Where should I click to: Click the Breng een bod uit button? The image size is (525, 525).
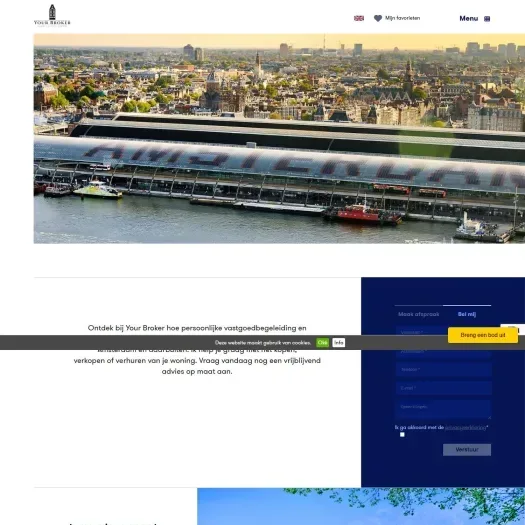[483, 335]
